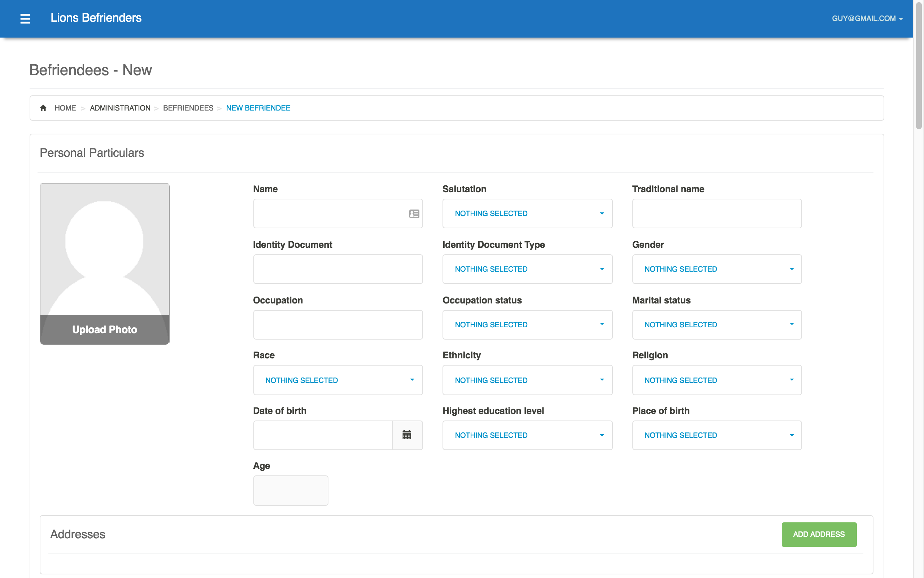This screenshot has width=924, height=578.
Task: Click the ADD ADDRESS button
Action: pyautogui.click(x=819, y=534)
